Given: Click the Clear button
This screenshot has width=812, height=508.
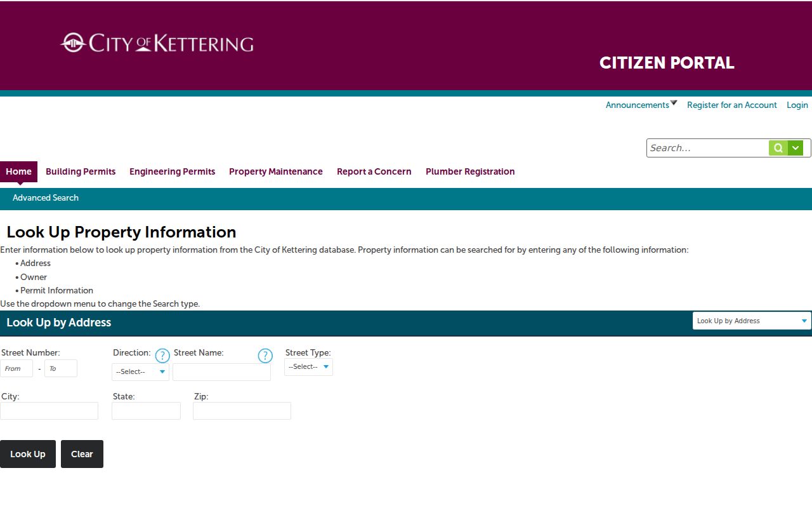Looking at the screenshot, I should tap(82, 454).
